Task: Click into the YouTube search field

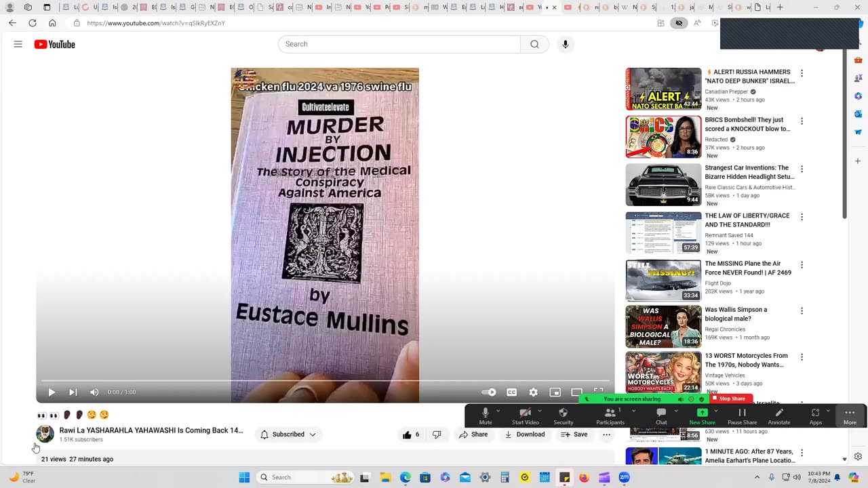Action: [x=399, y=44]
